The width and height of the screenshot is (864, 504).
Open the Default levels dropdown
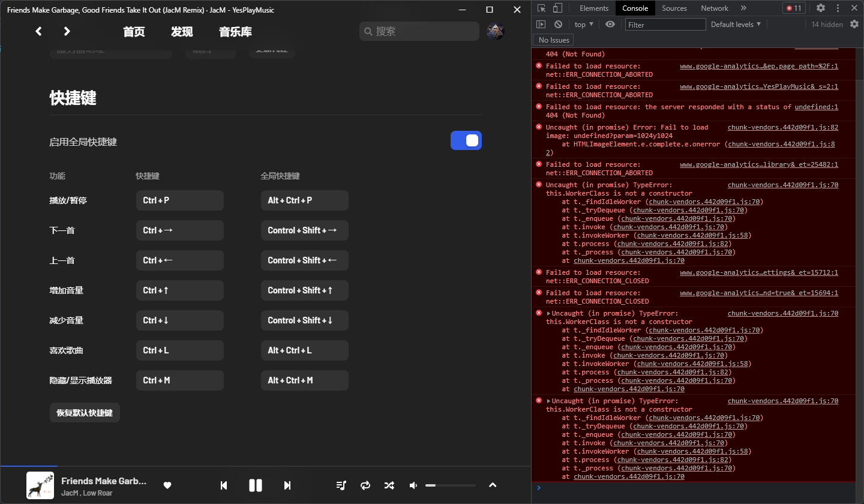pos(736,24)
